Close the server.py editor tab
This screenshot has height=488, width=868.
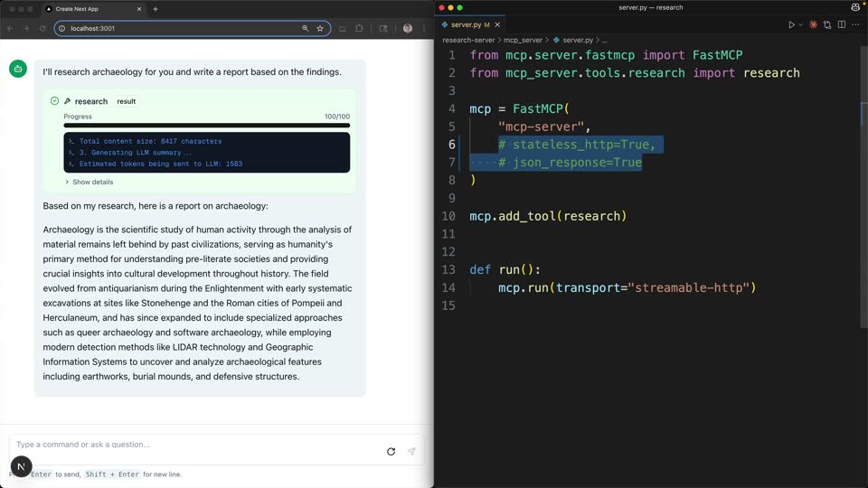click(497, 25)
